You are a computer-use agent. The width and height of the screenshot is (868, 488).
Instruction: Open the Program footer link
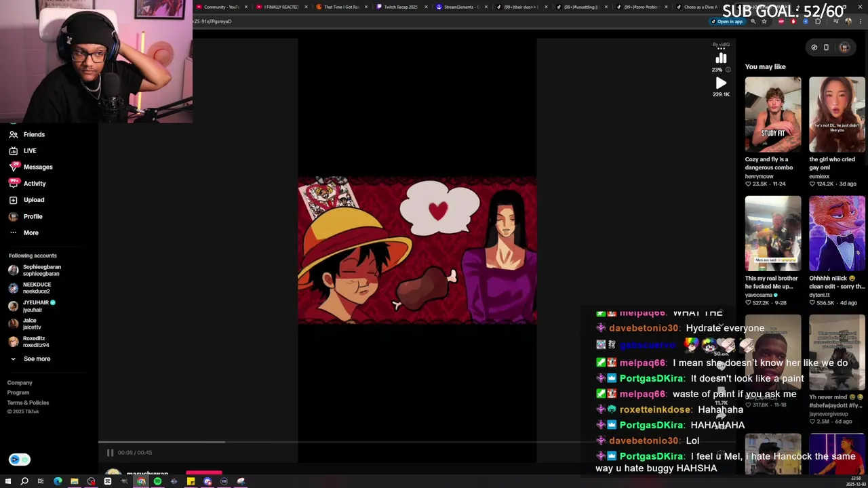click(x=18, y=392)
